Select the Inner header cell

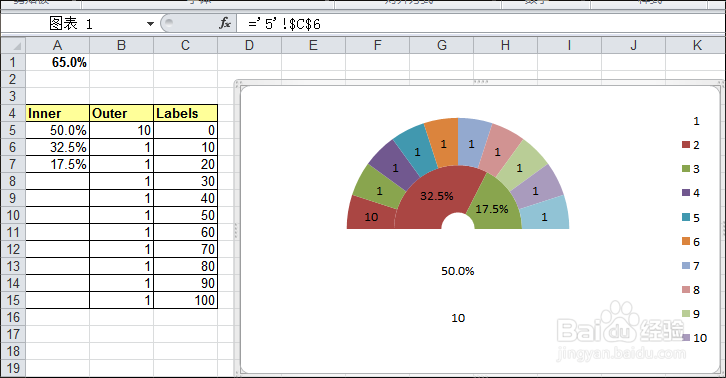57,113
